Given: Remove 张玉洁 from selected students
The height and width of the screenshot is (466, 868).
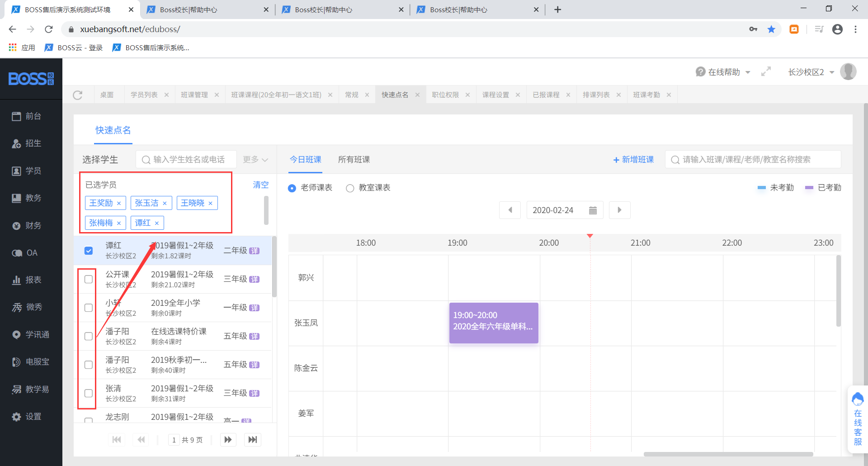Looking at the screenshot, I should [x=165, y=204].
